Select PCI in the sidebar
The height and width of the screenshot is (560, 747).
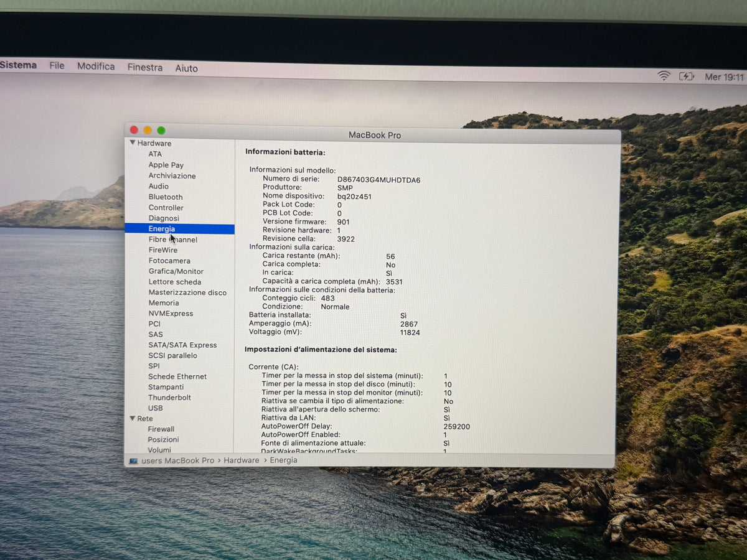click(154, 324)
